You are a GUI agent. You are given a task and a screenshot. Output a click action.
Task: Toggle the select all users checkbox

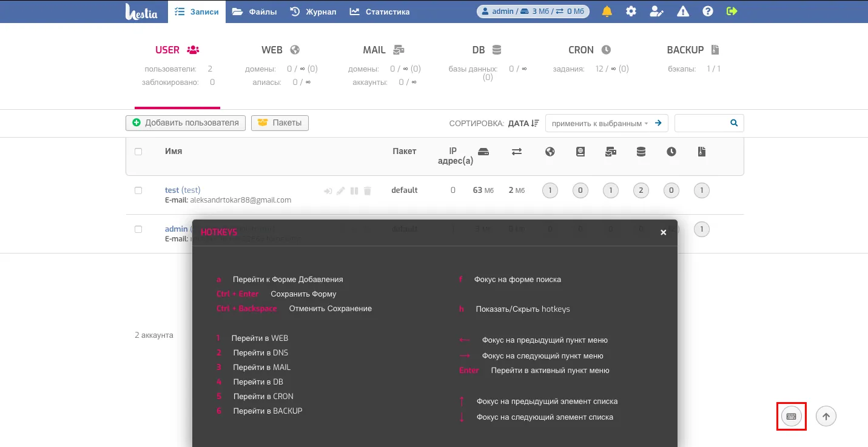tap(138, 152)
